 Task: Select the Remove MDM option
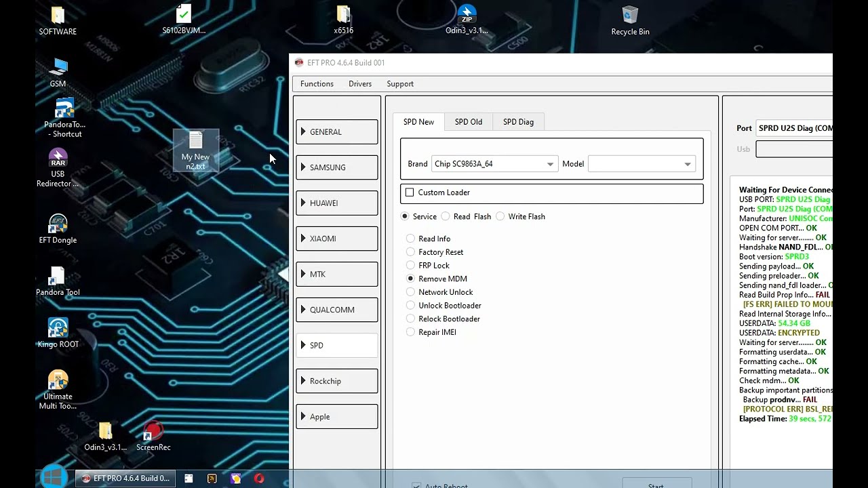coord(410,279)
